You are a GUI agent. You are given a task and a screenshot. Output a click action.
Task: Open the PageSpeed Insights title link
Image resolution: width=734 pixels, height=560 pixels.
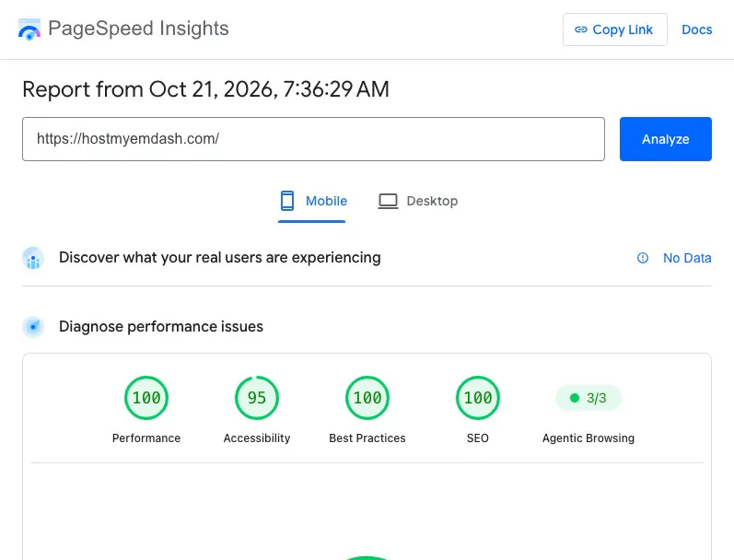(x=138, y=29)
